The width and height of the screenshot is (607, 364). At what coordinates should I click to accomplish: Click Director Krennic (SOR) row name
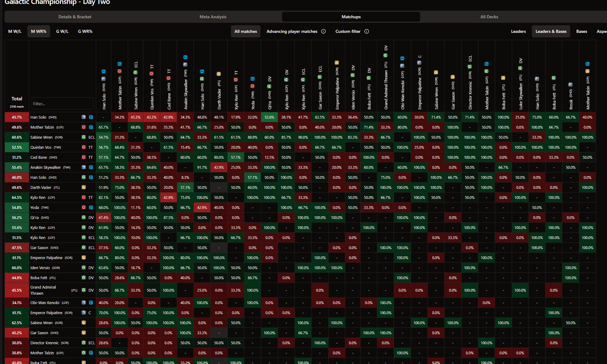point(49,343)
